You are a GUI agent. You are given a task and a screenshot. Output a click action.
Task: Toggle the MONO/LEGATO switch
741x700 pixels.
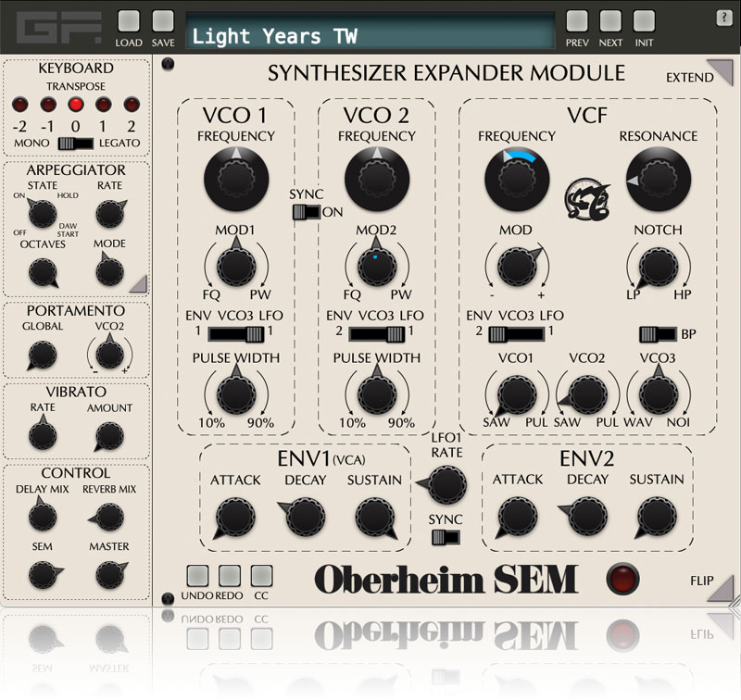[x=76, y=144]
